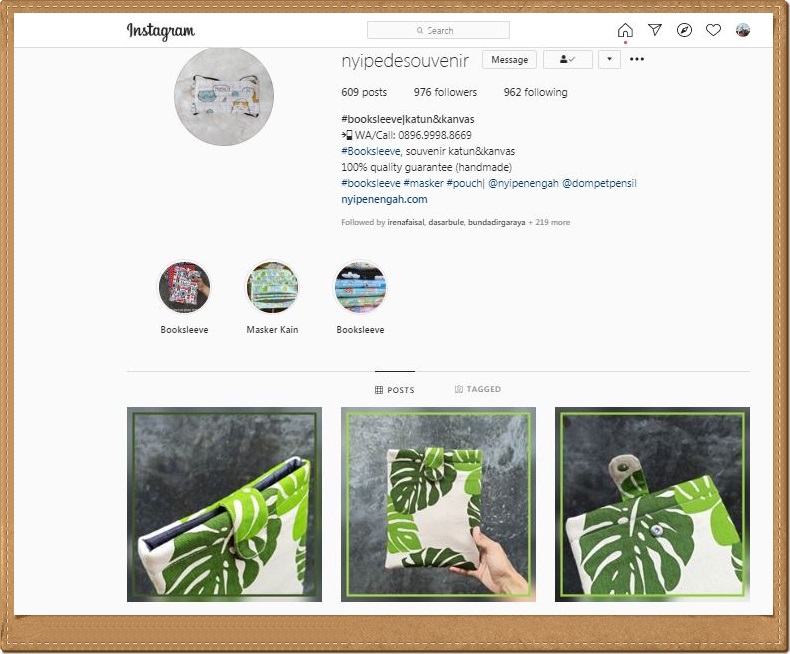Open the post with hand holding booksleeve
Viewport: 790px width, 654px height.
[x=438, y=504]
